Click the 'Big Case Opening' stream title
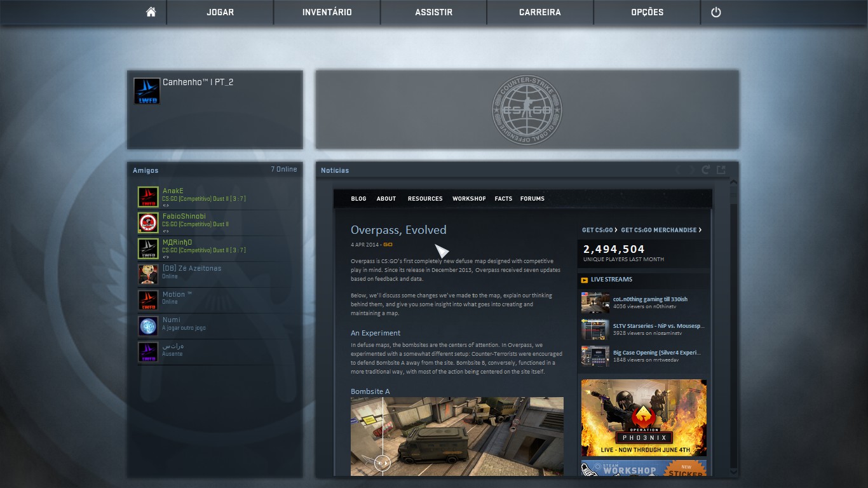868x488 pixels. [656, 353]
